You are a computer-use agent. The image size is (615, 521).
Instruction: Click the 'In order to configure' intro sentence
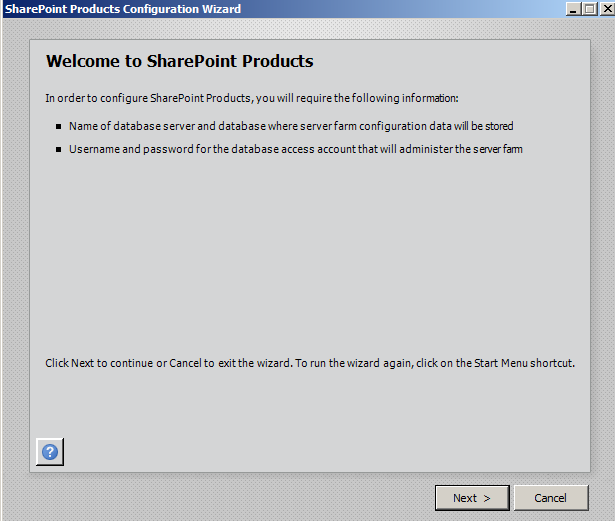click(251, 98)
